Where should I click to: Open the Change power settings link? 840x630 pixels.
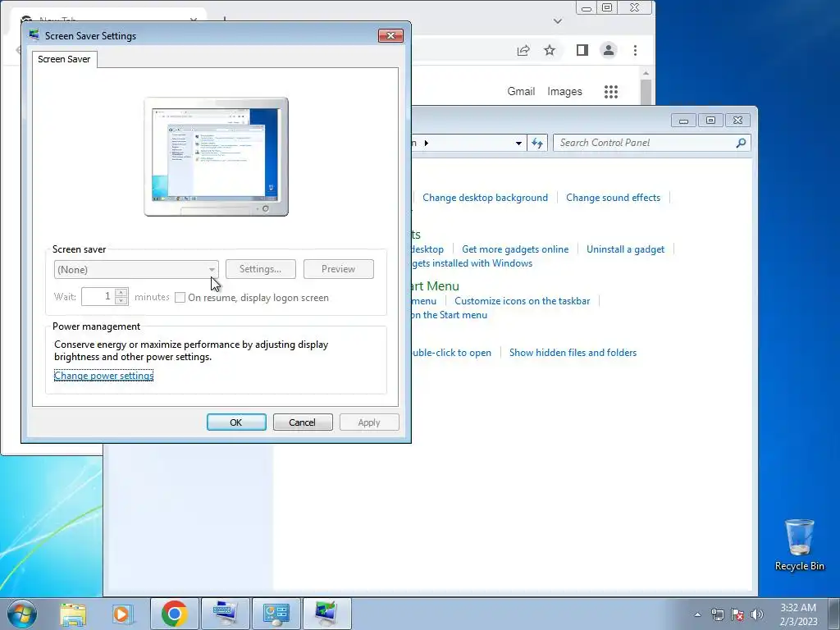coord(104,376)
